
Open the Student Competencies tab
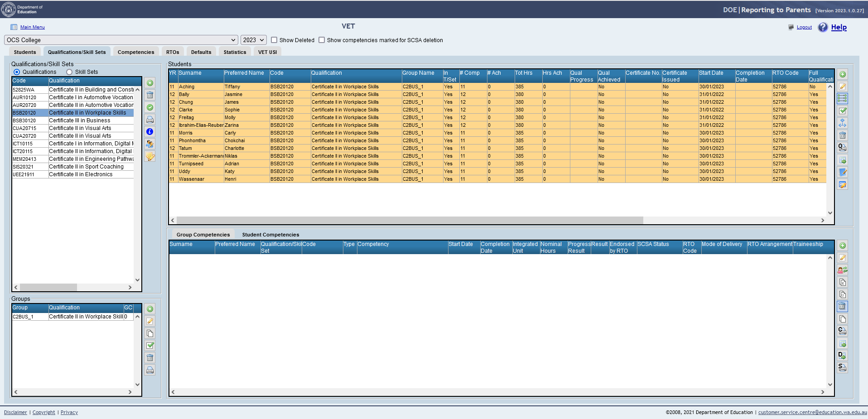(270, 235)
